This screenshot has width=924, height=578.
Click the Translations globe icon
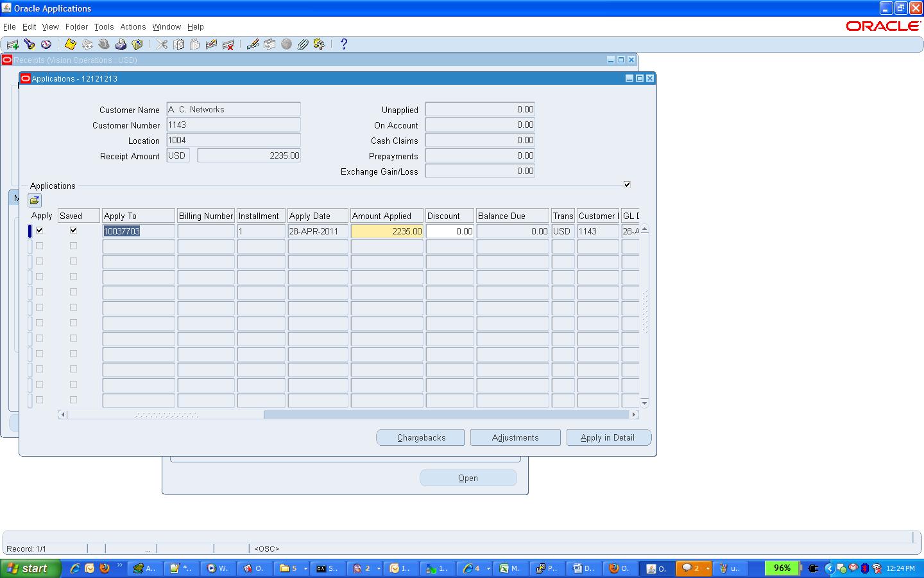(x=286, y=44)
